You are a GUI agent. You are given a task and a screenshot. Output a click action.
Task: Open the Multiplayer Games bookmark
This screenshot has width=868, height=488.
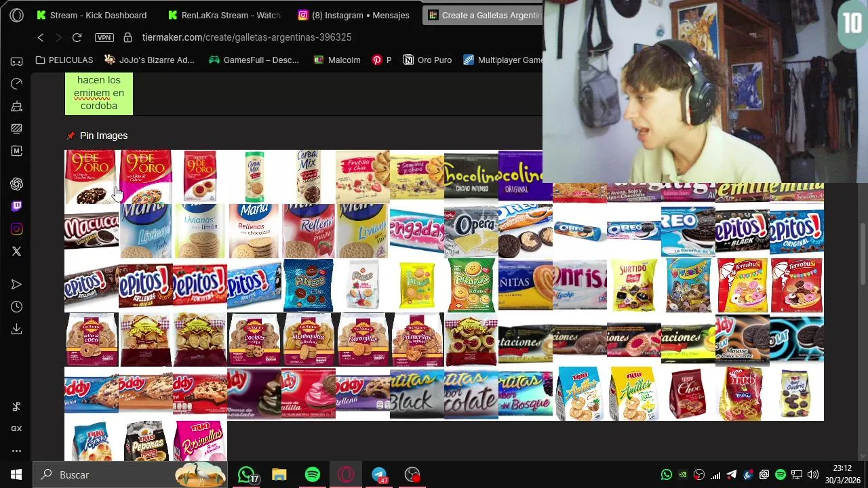pos(502,60)
